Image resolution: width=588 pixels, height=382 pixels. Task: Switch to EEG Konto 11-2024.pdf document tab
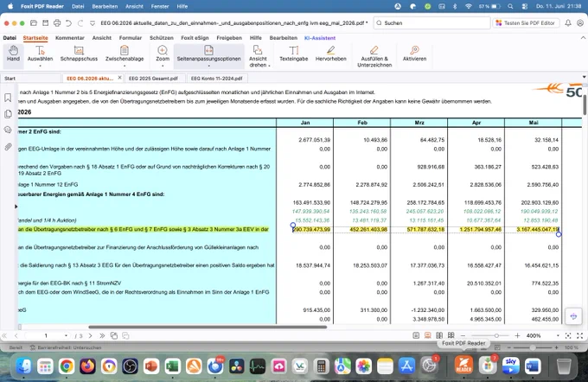click(217, 79)
